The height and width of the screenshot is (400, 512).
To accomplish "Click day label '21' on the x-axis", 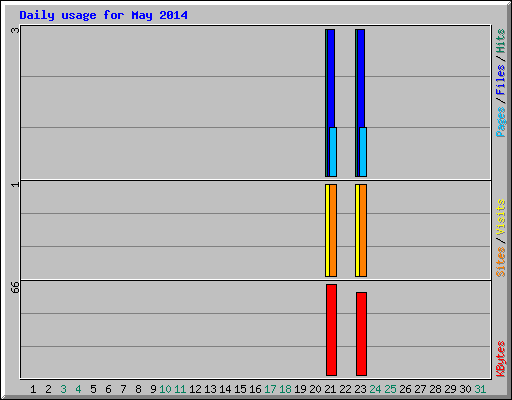I will (x=330, y=389).
